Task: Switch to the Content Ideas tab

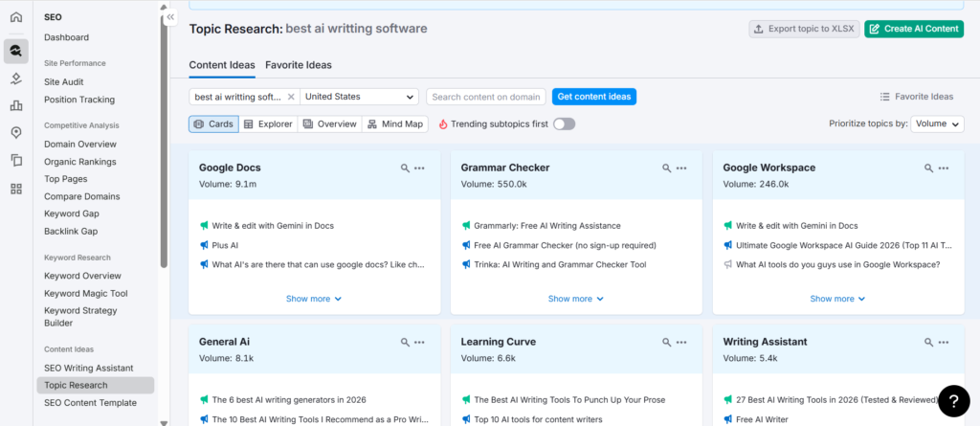Action: [222, 65]
